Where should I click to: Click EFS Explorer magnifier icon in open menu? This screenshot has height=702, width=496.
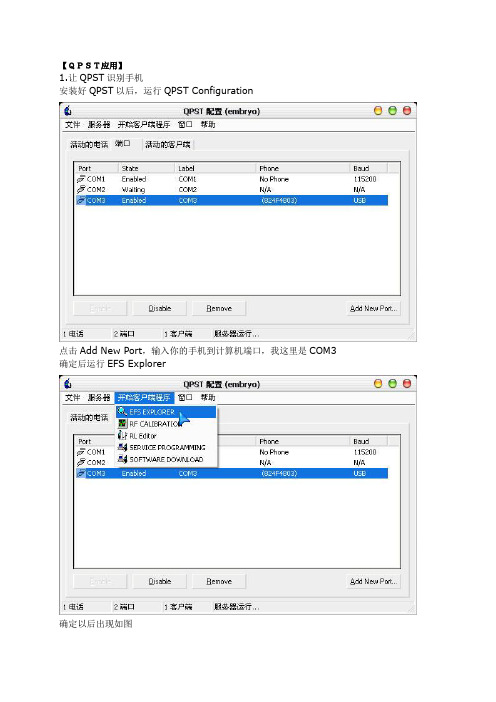(122, 411)
